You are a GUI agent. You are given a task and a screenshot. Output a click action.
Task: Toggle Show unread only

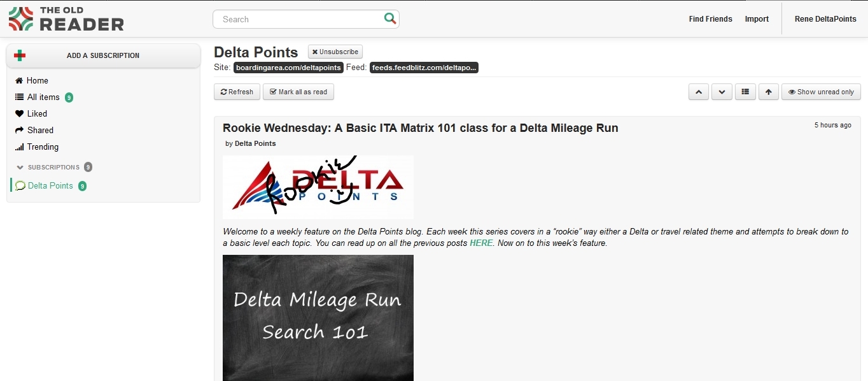820,92
